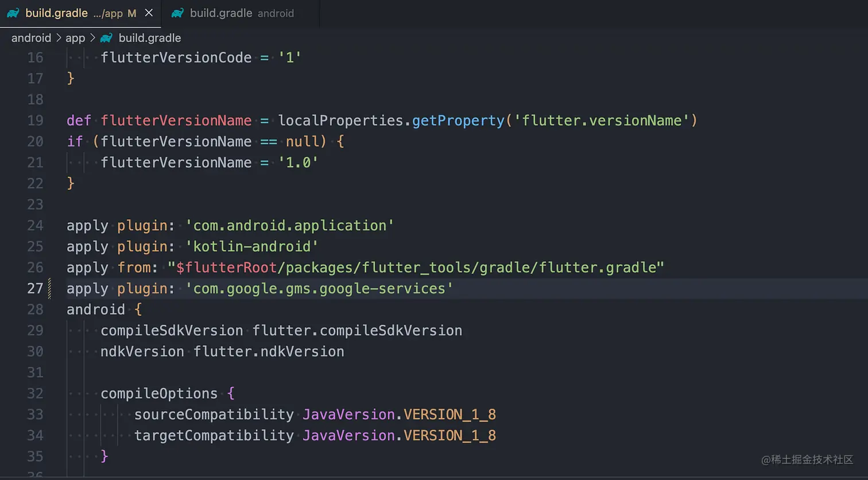This screenshot has width=868, height=480.
Task: Click the '1.0' value on line 21
Action: coord(298,162)
